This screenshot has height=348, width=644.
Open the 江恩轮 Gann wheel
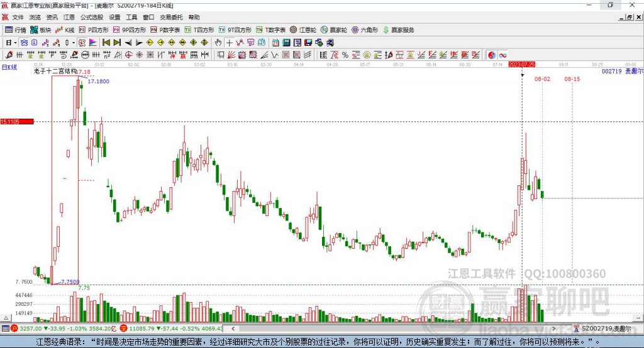pyautogui.click(x=303, y=30)
